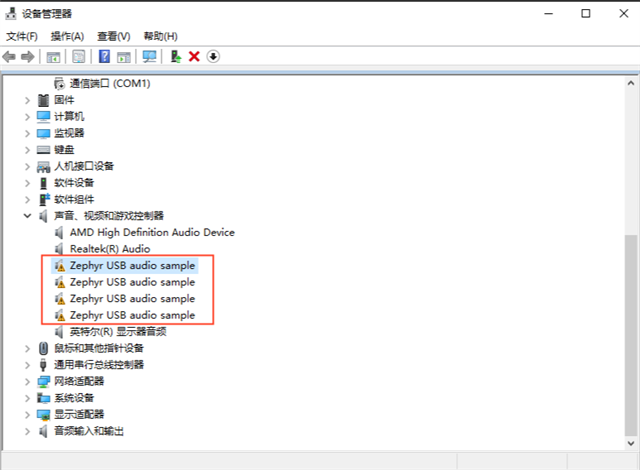Toggle the action pane toolbar icon
640x470 pixels.
pos(124,57)
